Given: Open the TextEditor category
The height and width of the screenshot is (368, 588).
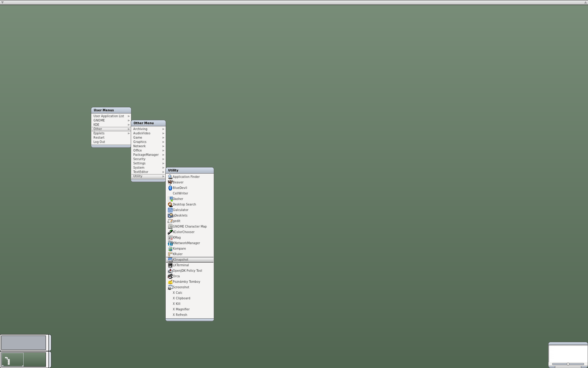Looking at the screenshot, I should tap(148, 172).
